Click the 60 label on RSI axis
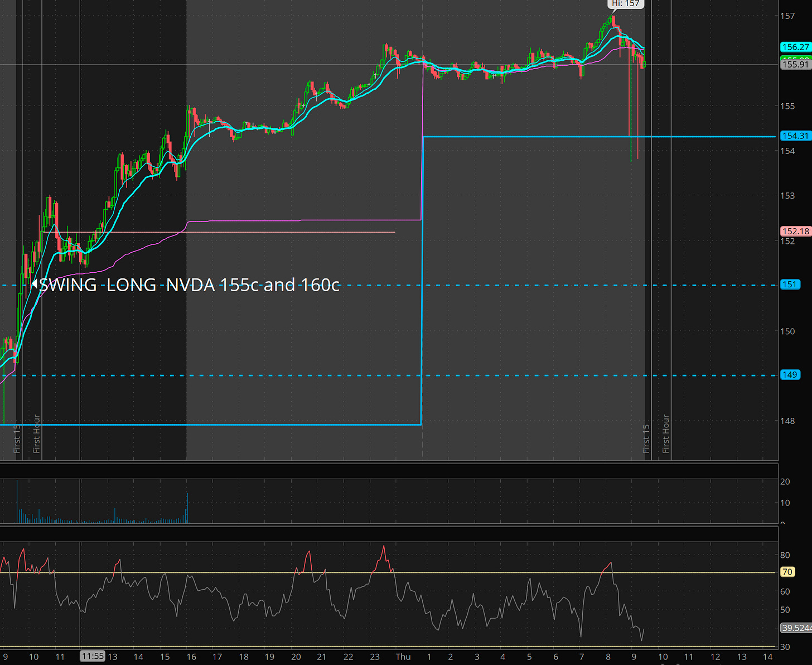Viewport: 812px width, 665px height. [785, 591]
